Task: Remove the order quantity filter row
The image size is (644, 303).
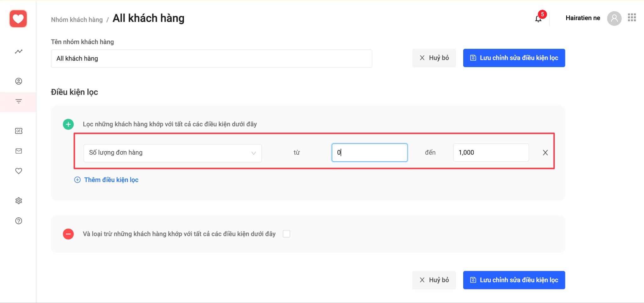Action: click(x=545, y=153)
